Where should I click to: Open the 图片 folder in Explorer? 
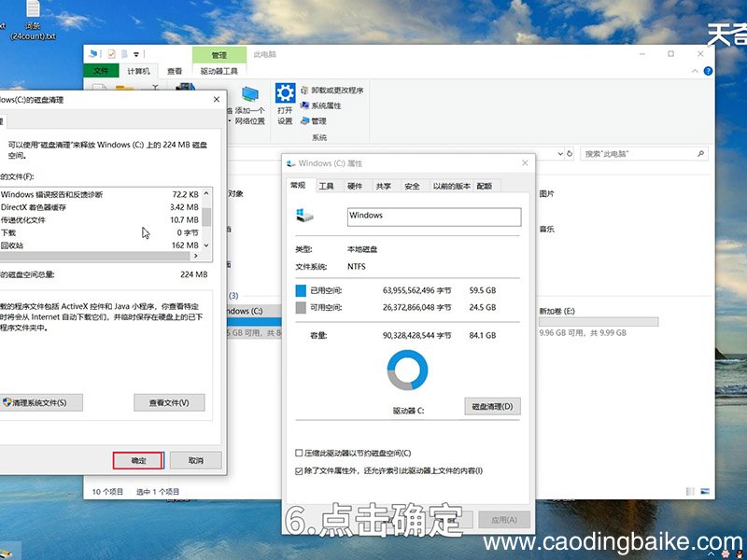[546, 194]
